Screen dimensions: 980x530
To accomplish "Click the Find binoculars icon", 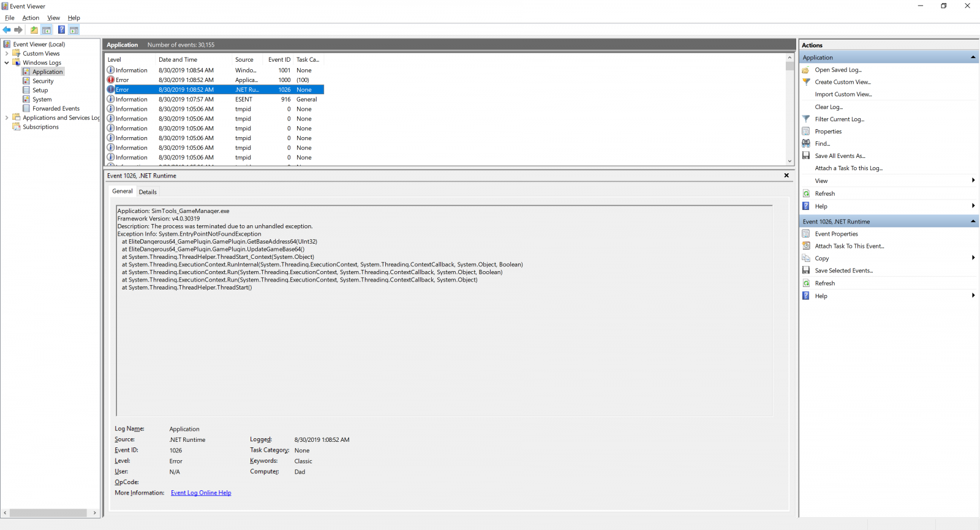I will [806, 143].
